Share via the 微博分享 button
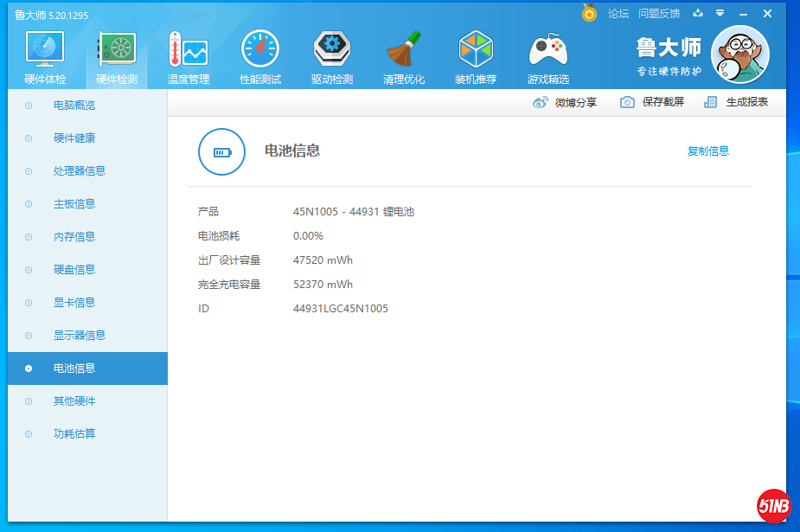800x532 pixels. (565, 102)
